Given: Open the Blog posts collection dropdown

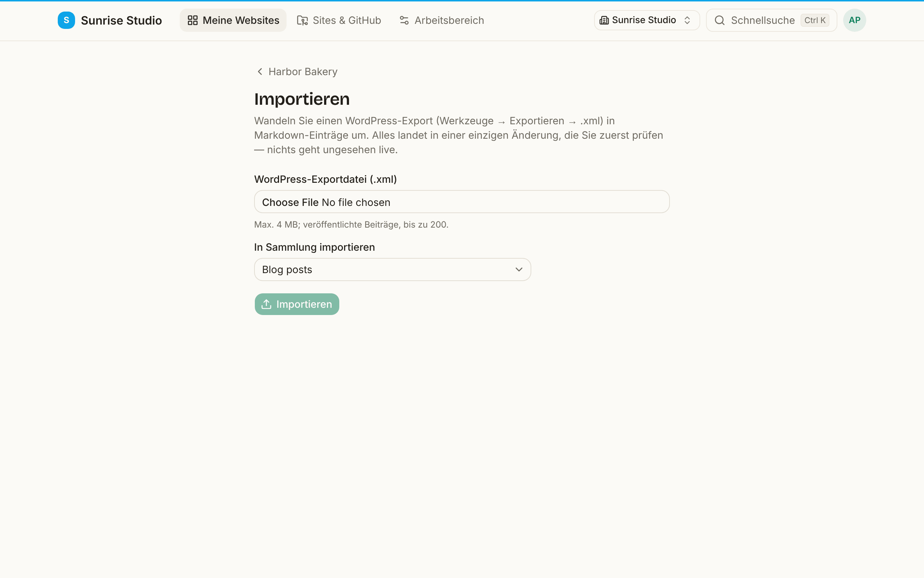Looking at the screenshot, I should [392, 269].
